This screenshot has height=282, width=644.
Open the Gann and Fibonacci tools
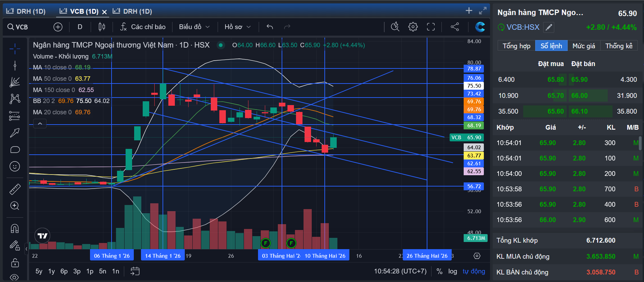coord(15,82)
